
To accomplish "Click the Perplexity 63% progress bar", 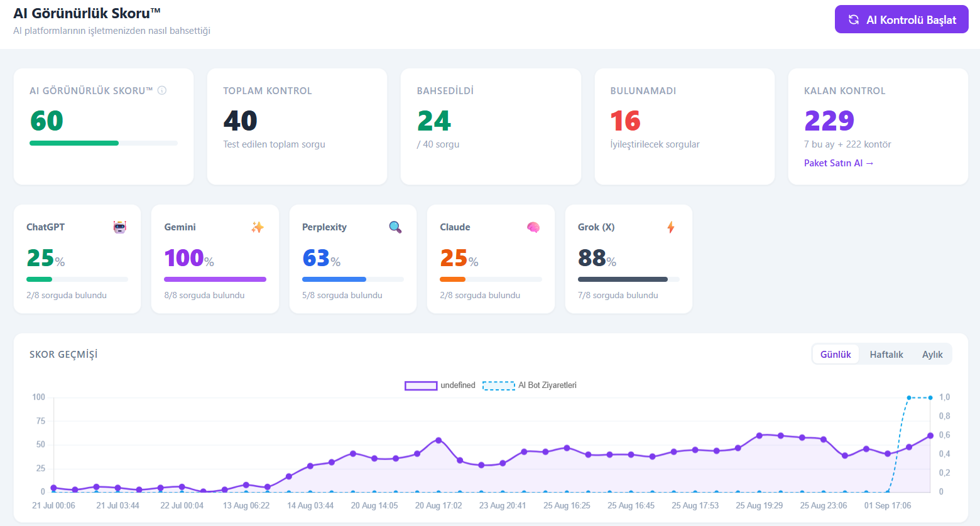I will 353,279.
